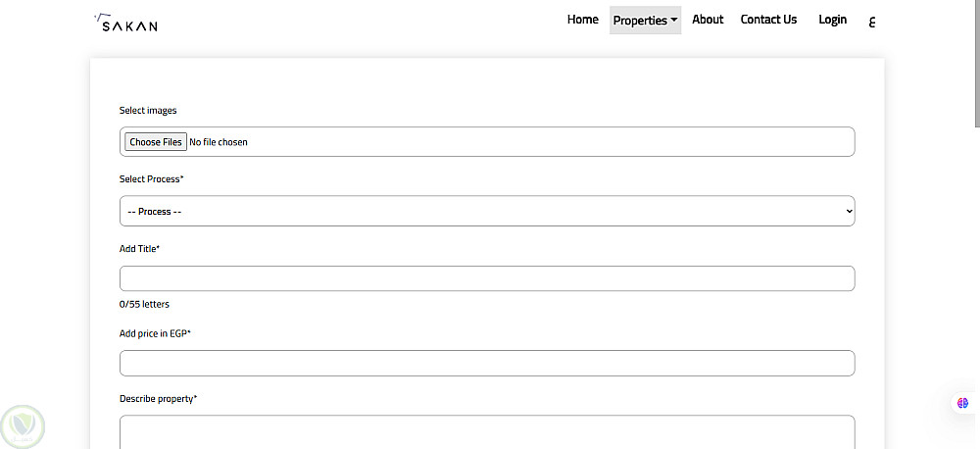Open the Contact Us page
Image resolution: width=980 pixels, height=449 pixels.
pyautogui.click(x=768, y=20)
